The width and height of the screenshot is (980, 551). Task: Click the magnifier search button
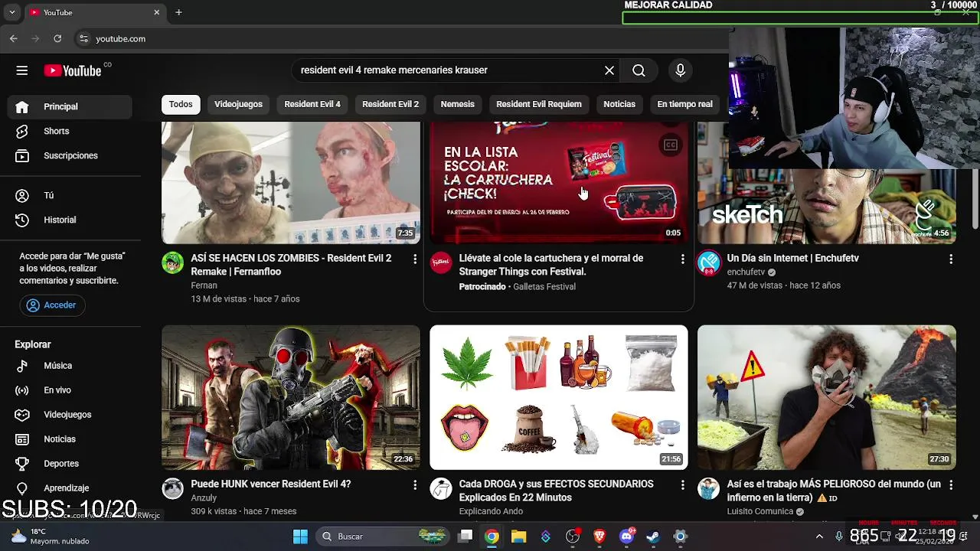[x=639, y=70]
